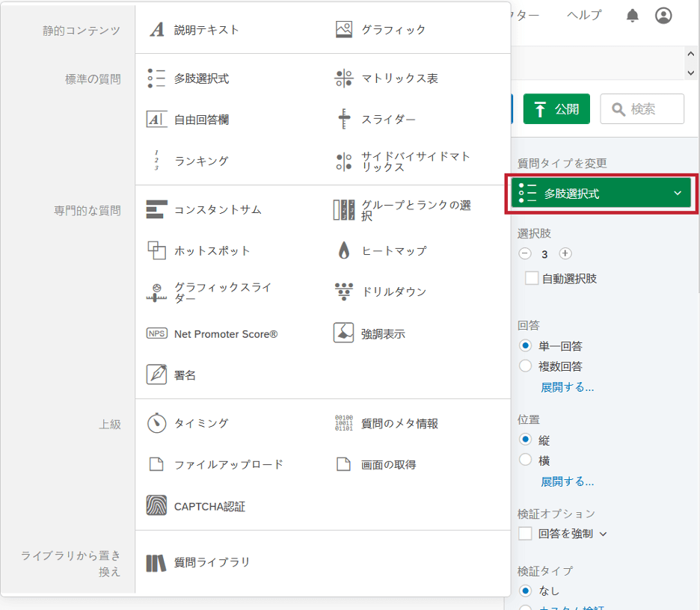Choose the 横 position radio button
700x610 pixels.
(526, 460)
